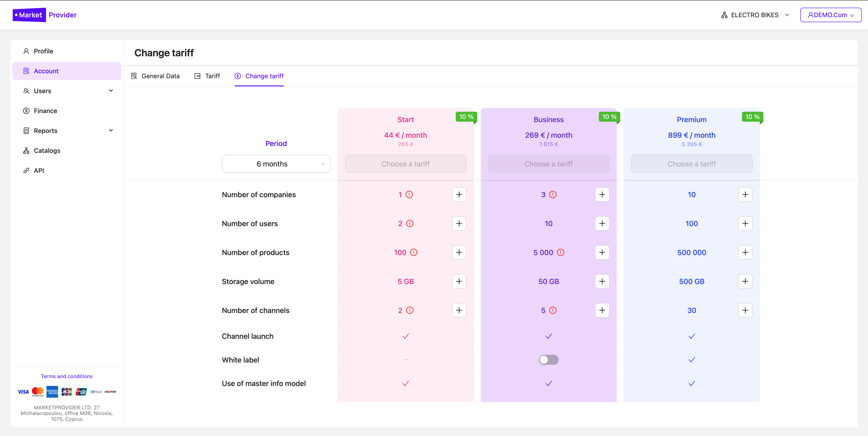This screenshot has height=436, width=868.
Task: Click the master info model checkmark under Premium
Action: (691, 384)
